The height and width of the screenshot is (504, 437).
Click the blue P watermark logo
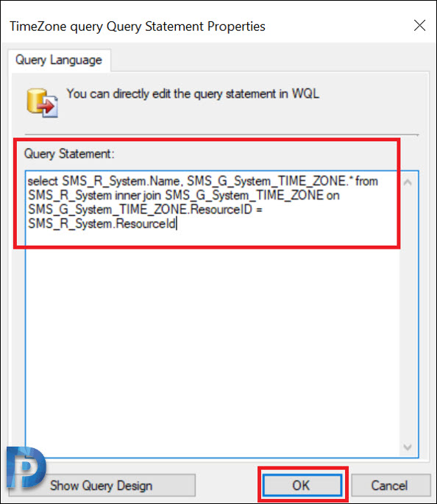point(26,466)
